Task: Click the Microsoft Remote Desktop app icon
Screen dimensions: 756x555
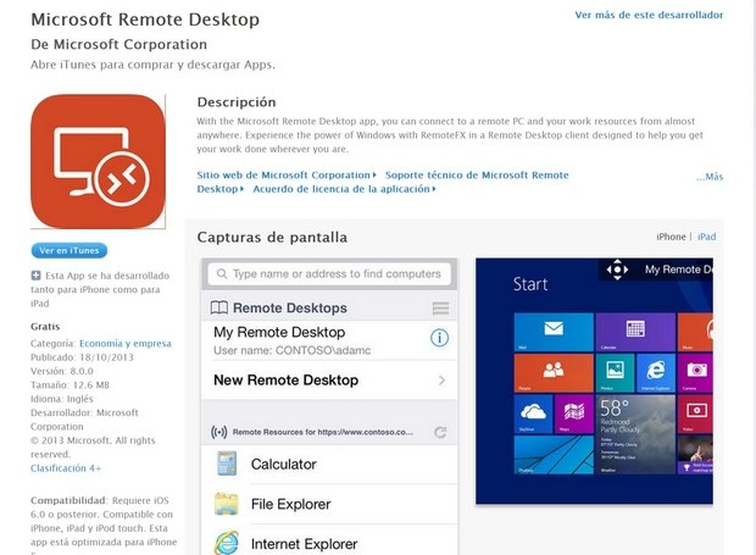Action: (x=98, y=161)
